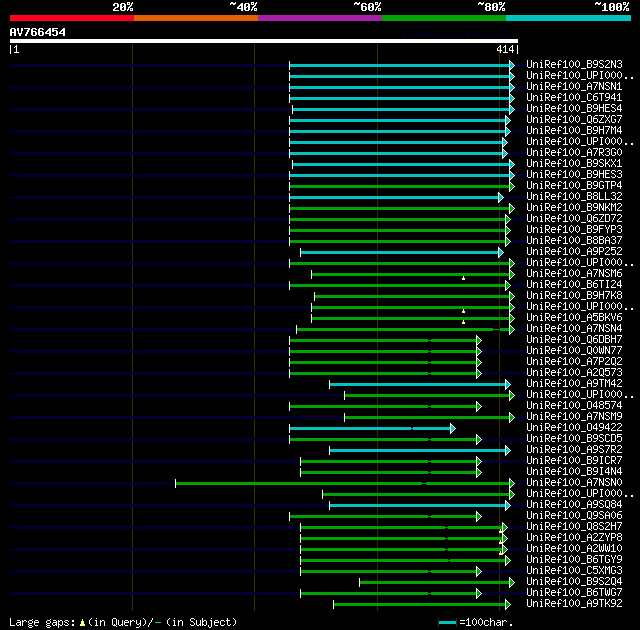Select the UniRef100_A9TM42 label
640x630 pixels.
(574, 384)
